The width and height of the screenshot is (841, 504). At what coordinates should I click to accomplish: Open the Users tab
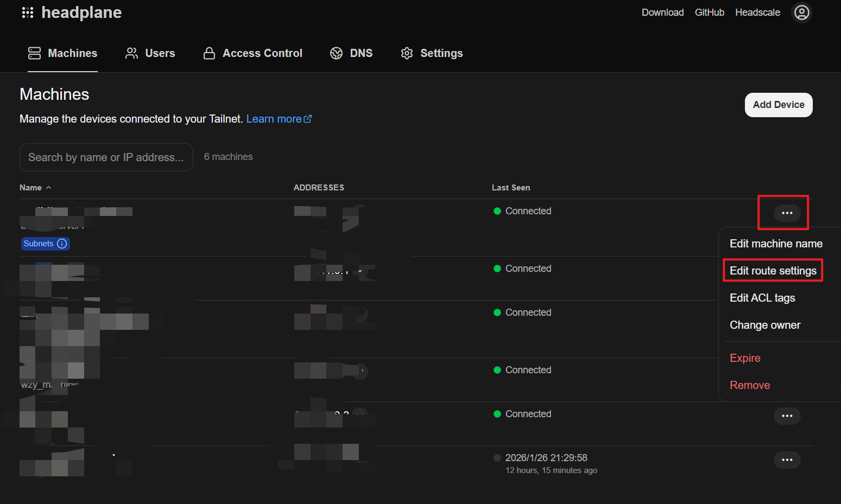[150, 53]
